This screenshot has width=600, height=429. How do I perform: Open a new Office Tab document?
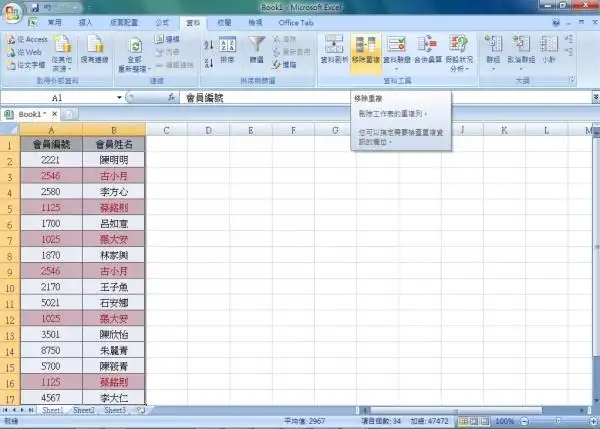69,114
